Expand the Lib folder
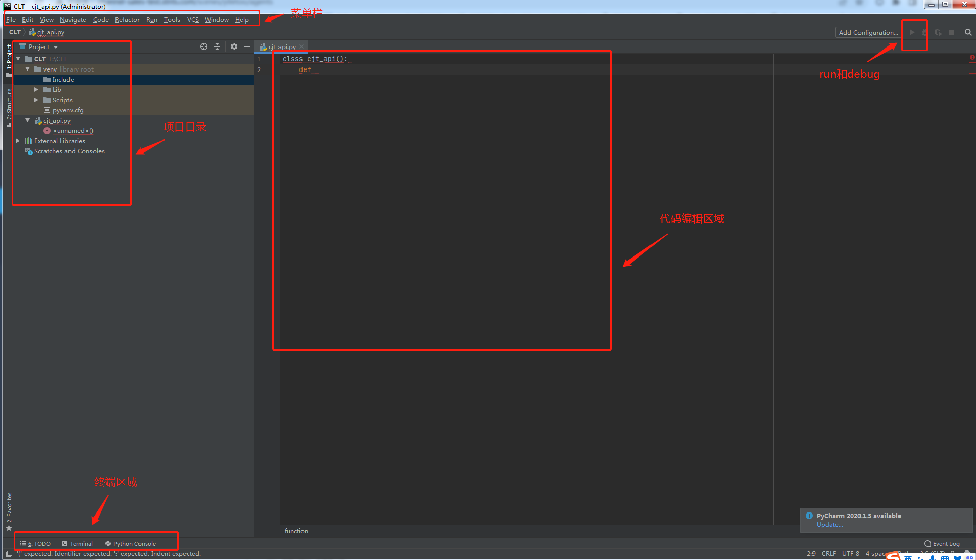Viewport: 976px width, 560px height. click(x=36, y=89)
